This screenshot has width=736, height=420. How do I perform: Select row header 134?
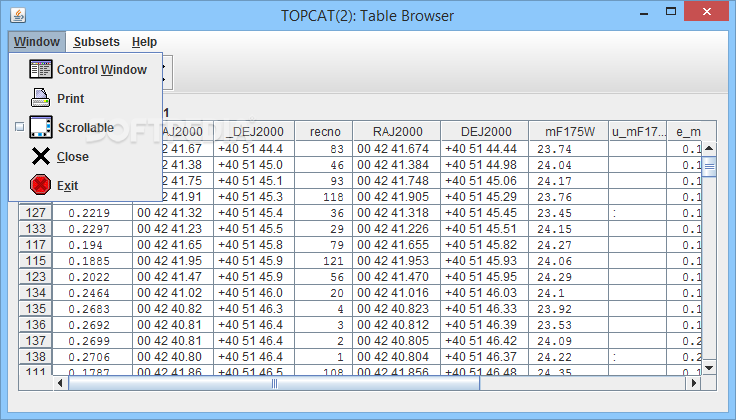point(36,292)
